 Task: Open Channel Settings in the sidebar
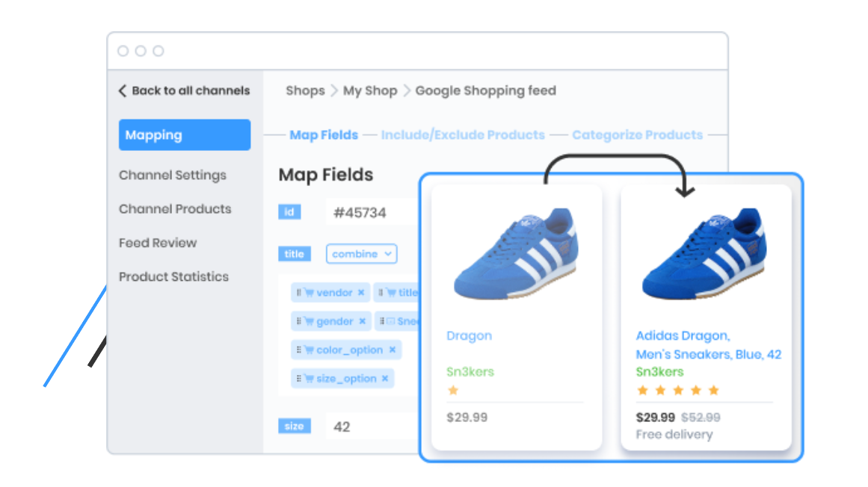172,176
